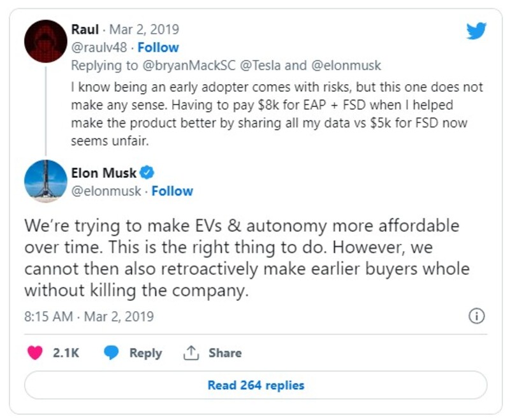510x420 pixels.
Task: Click the share upload arrow icon
Action: tap(191, 352)
